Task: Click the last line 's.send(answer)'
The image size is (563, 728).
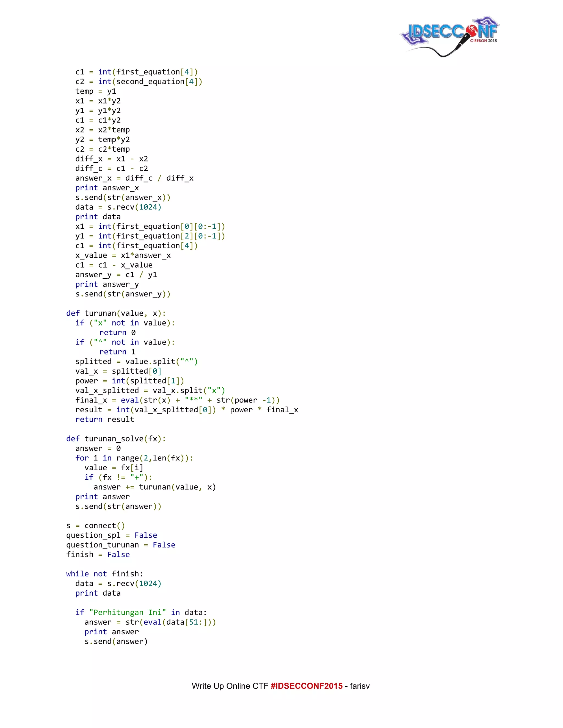Action: click(116, 642)
